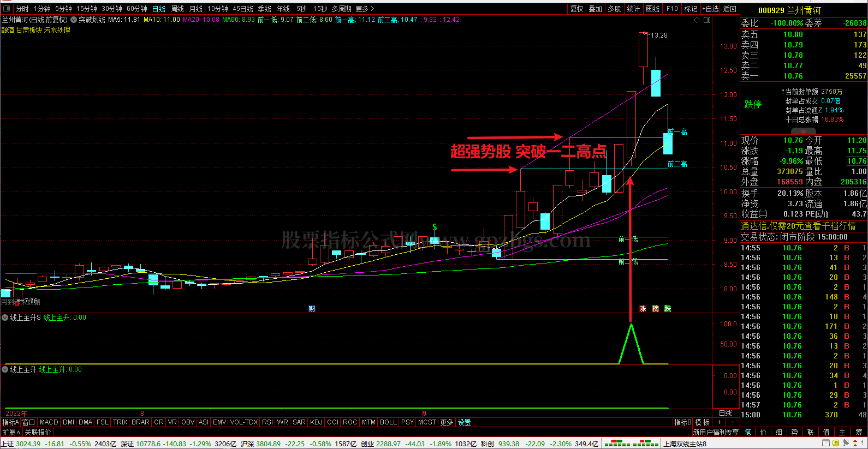Switch to 筹 chip distribution tab
The image size is (868, 449).
tap(859, 432)
